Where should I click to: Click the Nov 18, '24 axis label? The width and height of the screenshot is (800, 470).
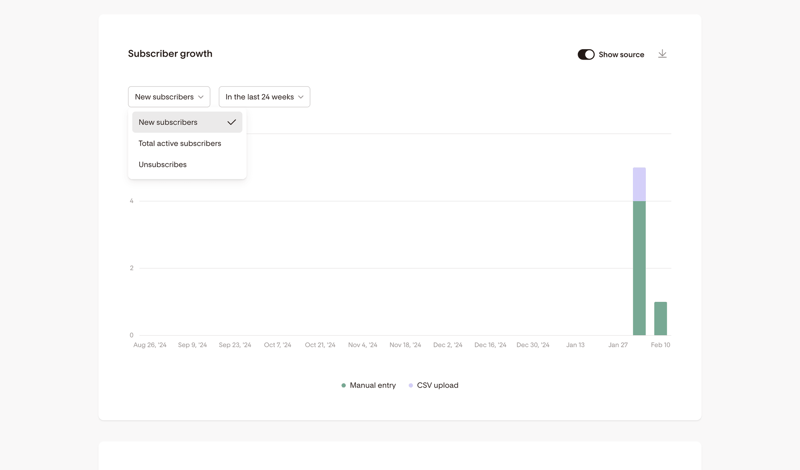[406, 345]
